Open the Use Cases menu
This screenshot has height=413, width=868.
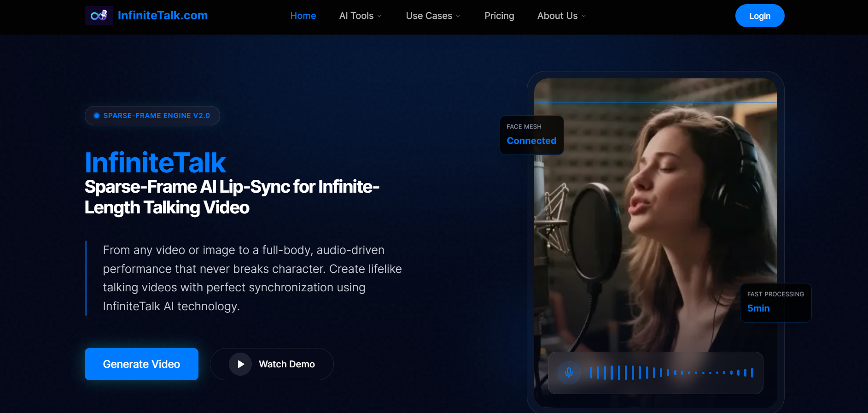click(x=429, y=16)
